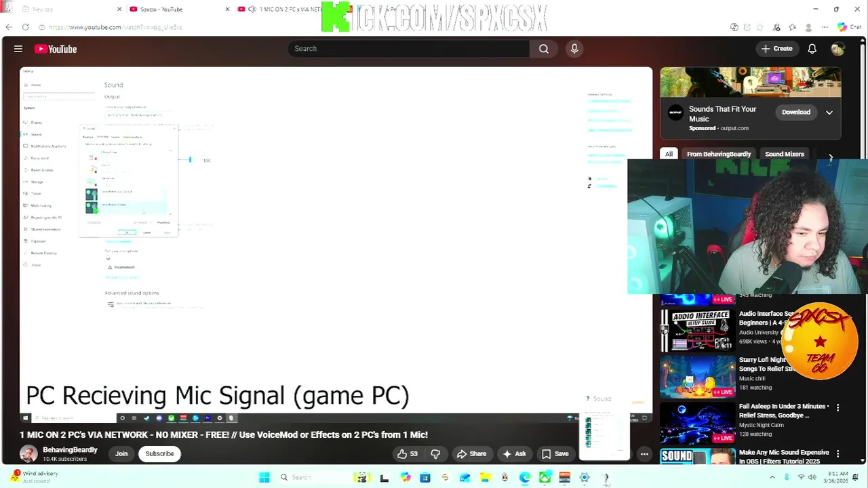Image resolution: width=868 pixels, height=488 pixels.
Task: Open Starry Lofi Night live thumbnail
Action: (697, 376)
